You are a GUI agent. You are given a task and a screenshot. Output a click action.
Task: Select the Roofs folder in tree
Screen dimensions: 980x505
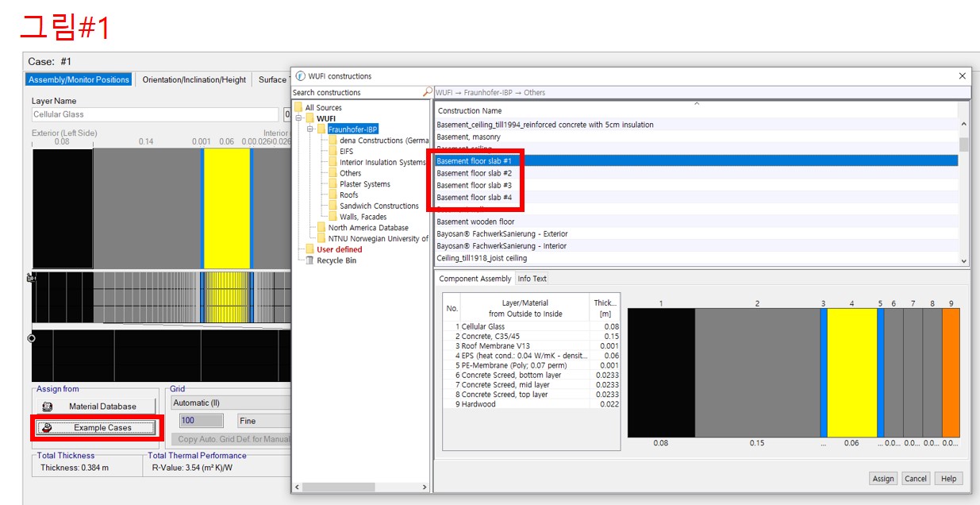pyautogui.click(x=348, y=195)
